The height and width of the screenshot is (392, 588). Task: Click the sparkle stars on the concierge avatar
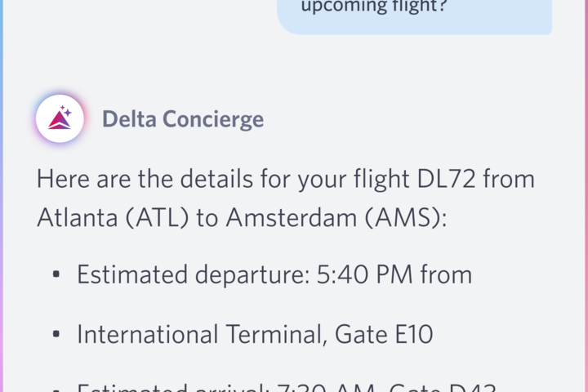[x=67, y=112]
